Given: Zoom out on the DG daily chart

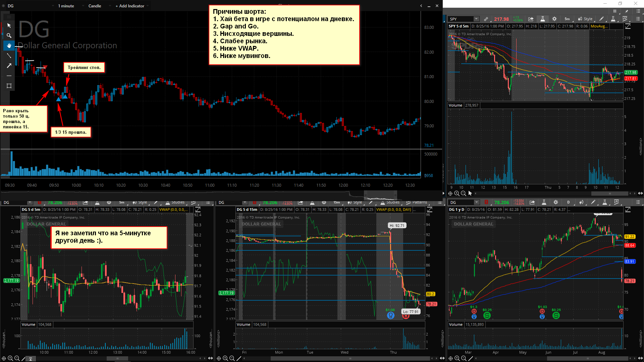Looking at the screenshot, I should coord(464,358).
